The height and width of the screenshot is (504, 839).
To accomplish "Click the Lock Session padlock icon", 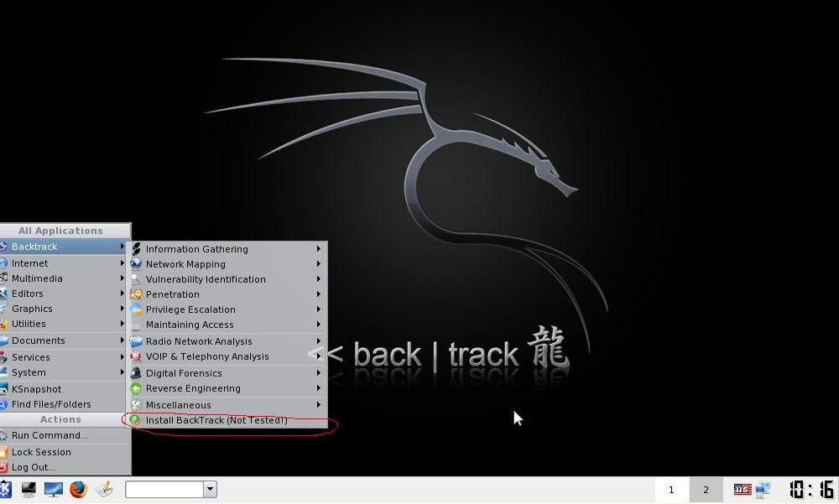I will (3, 452).
